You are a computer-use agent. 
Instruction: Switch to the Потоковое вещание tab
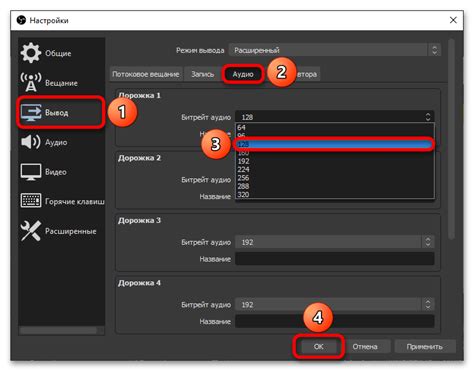(x=146, y=74)
